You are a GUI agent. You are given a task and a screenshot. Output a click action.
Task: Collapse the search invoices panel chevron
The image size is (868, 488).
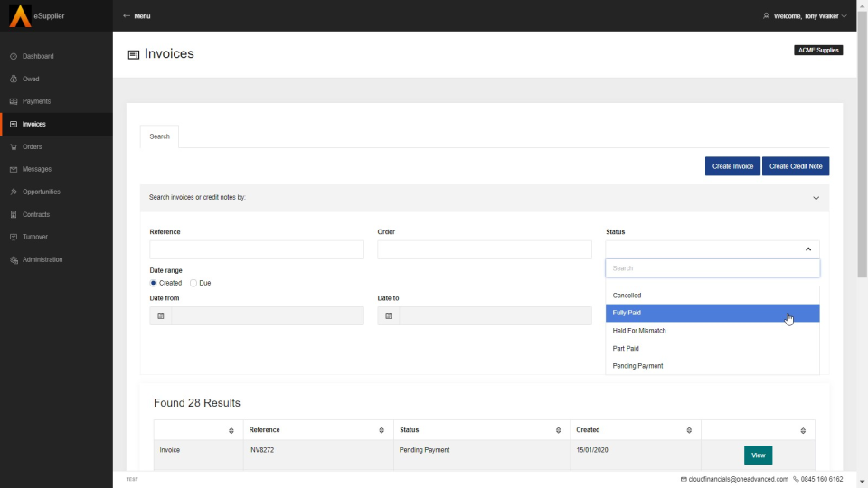pyautogui.click(x=816, y=198)
